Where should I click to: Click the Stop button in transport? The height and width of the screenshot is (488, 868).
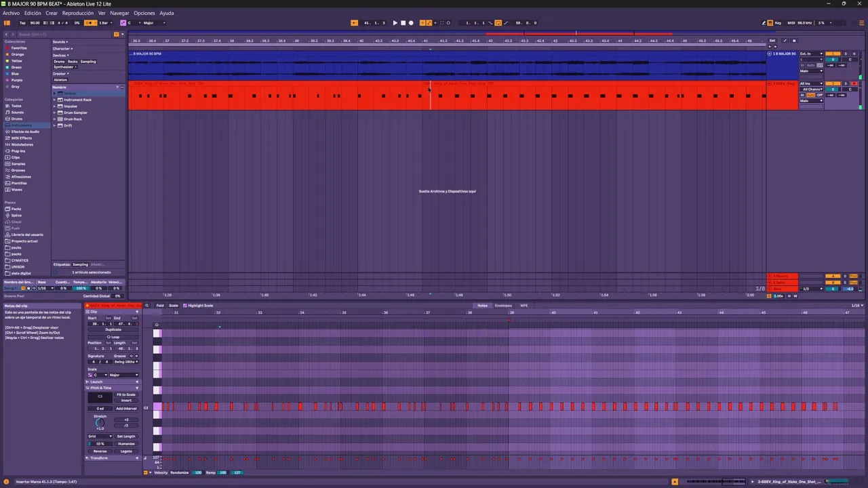403,23
